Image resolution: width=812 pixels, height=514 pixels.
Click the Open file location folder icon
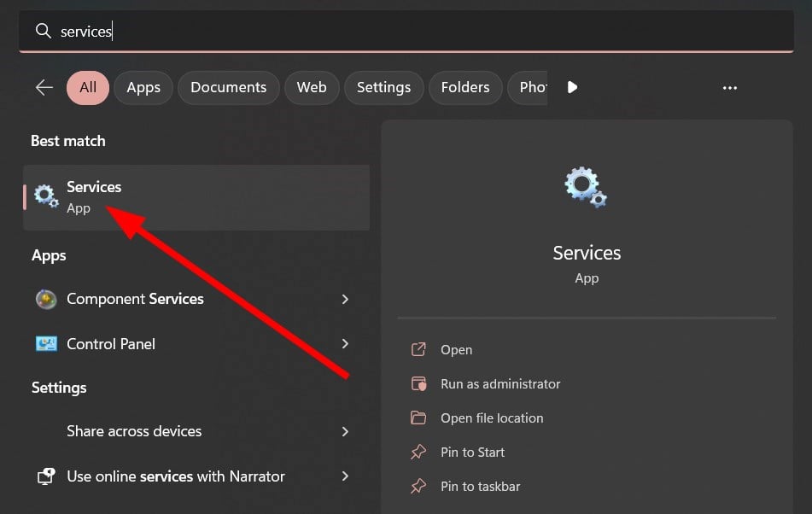(419, 418)
